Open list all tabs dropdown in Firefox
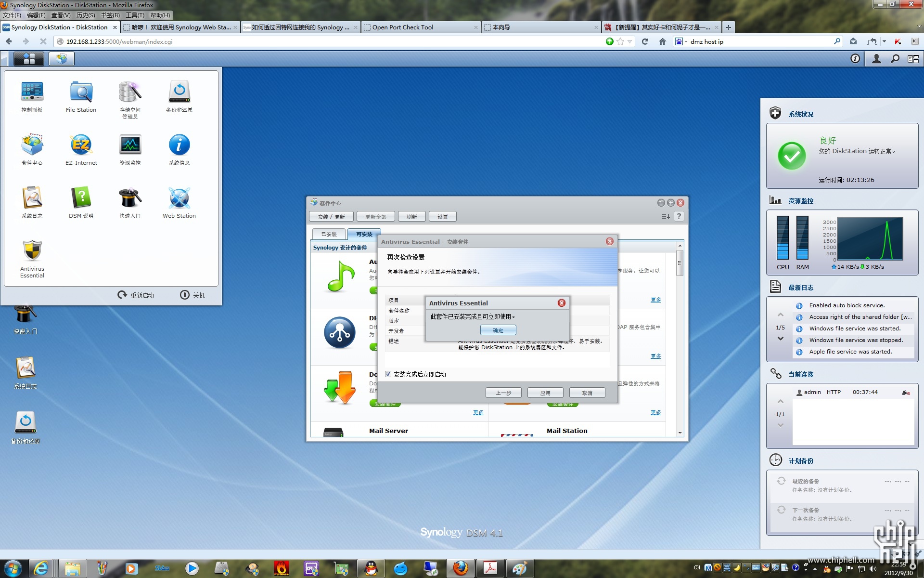924x578 pixels. tap(919, 27)
